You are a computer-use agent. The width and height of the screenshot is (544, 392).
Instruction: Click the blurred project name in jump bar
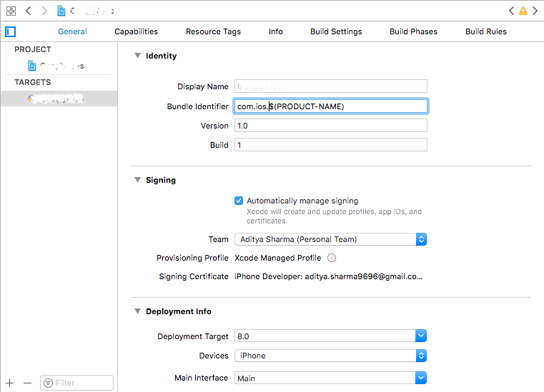[92, 11]
